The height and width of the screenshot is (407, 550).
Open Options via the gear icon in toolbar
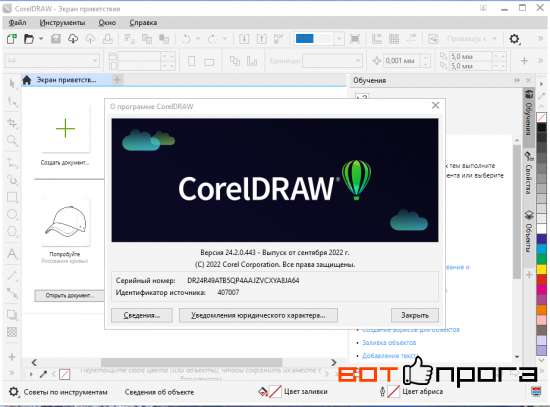pyautogui.click(x=515, y=39)
